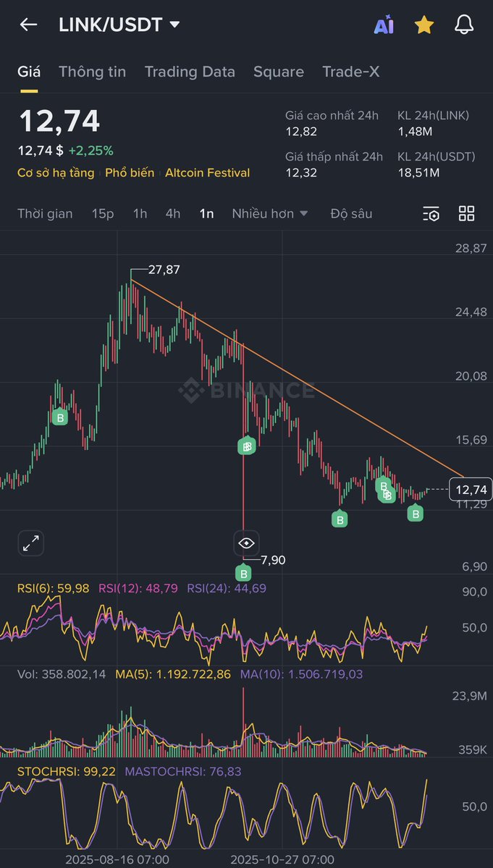Tap the MASTOCHRSI: 76,83 label
Viewport: 493px width, 868px height.
183,772
